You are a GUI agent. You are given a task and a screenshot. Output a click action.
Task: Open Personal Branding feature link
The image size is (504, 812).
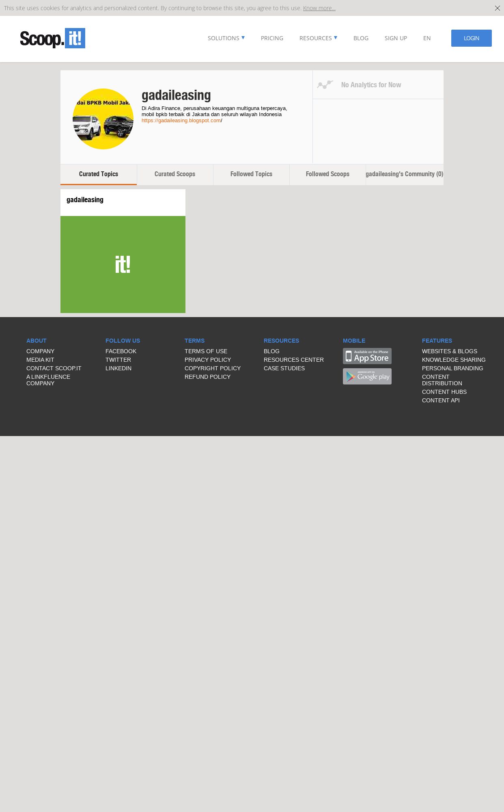[x=452, y=368]
